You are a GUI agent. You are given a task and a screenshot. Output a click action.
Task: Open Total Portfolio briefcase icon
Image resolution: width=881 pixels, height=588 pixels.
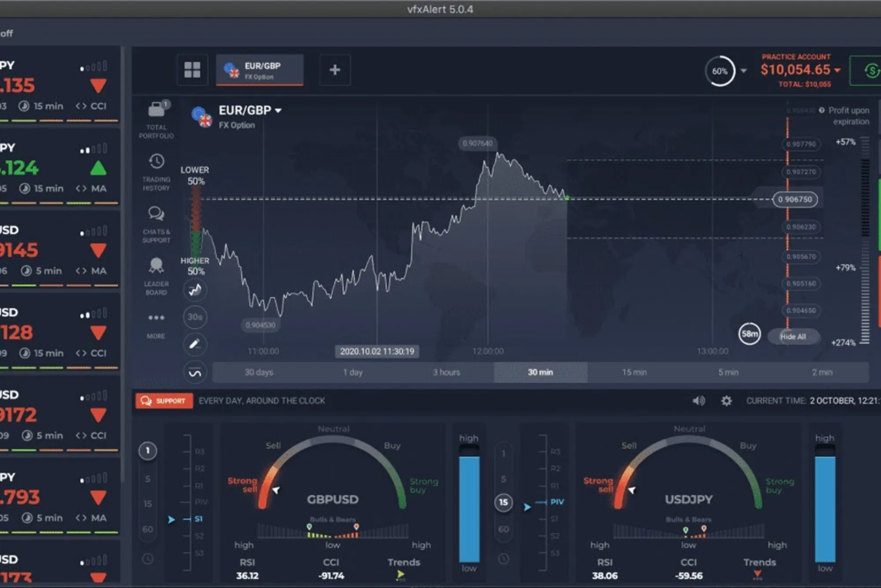(x=156, y=109)
